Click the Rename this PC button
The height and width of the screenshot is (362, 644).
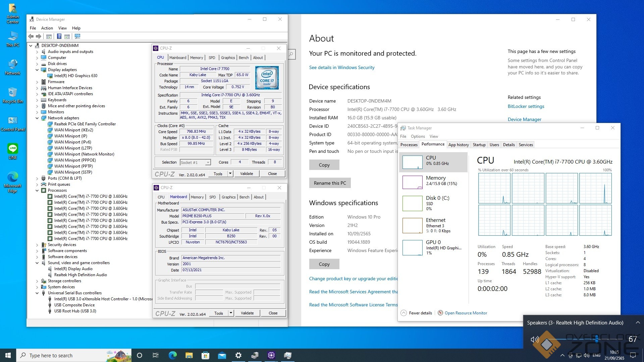[x=329, y=183]
